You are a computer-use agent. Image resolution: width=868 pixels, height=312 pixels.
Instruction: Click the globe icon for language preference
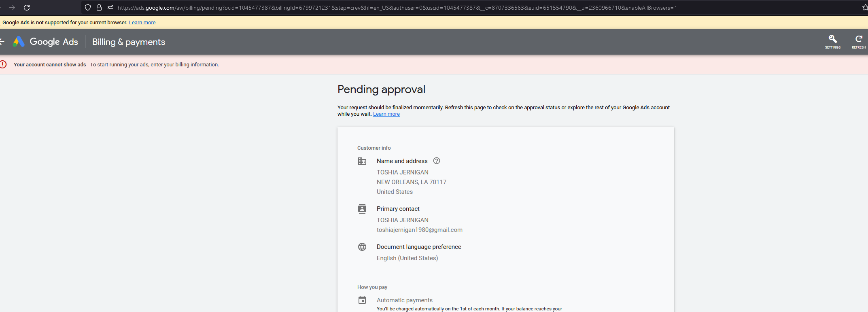pos(362,247)
